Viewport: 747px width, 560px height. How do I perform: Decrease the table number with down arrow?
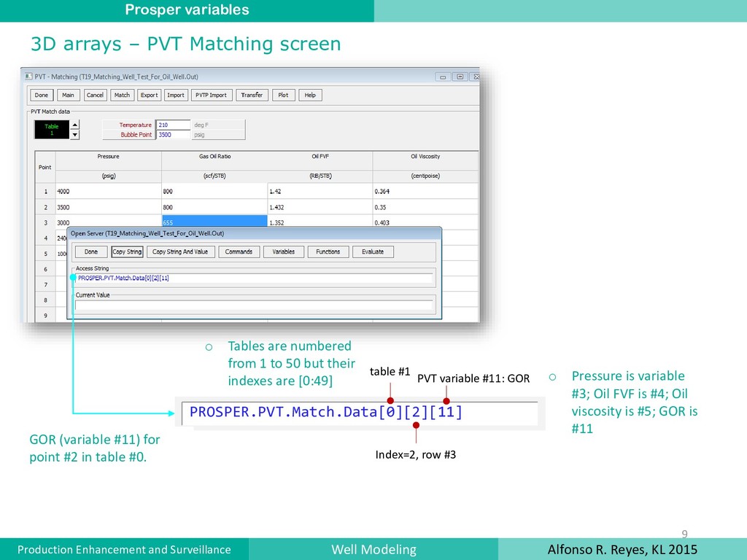[x=75, y=135]
